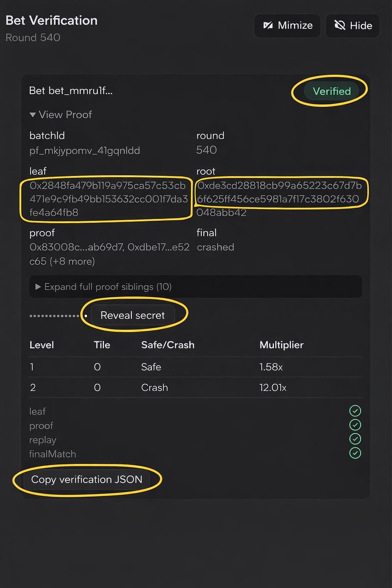The height and width of the screenshot is (588, 392).
Task: Click the replay check mark icon
Action: [355, 439]
